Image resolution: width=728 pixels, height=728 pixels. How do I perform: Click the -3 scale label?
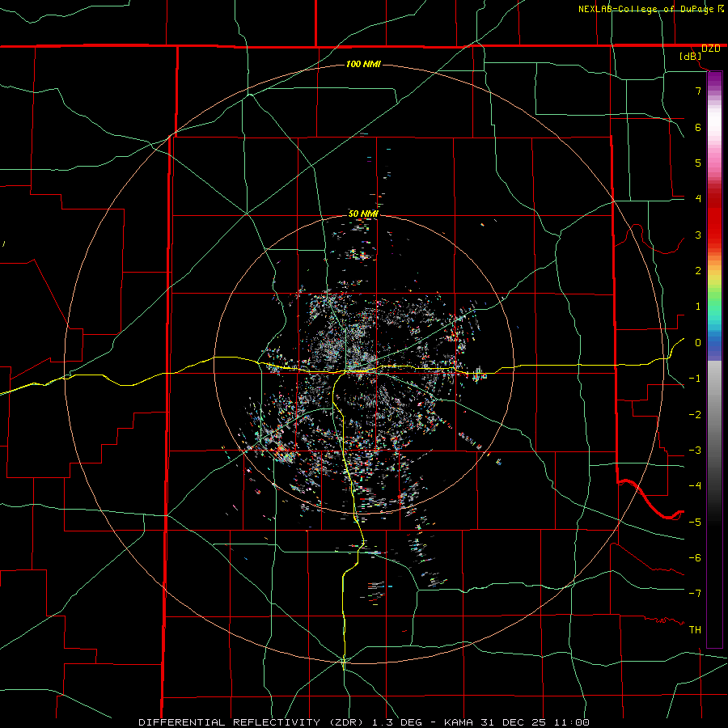click(695, 451)
